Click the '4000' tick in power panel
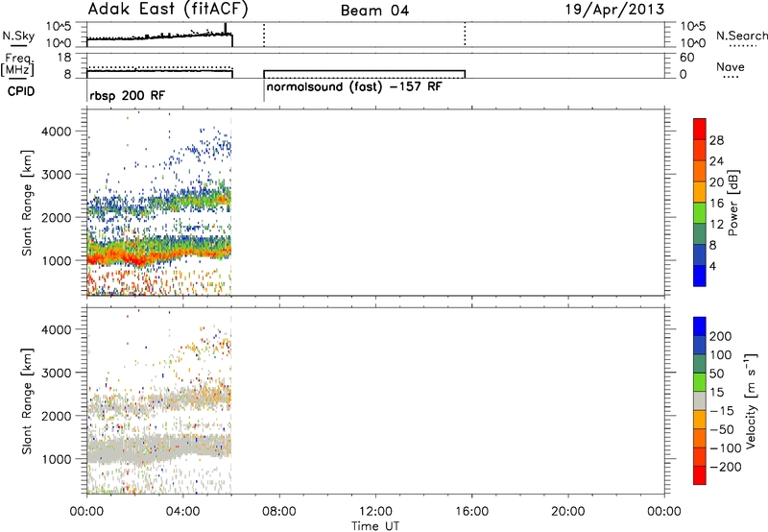 tap(56, 132)
